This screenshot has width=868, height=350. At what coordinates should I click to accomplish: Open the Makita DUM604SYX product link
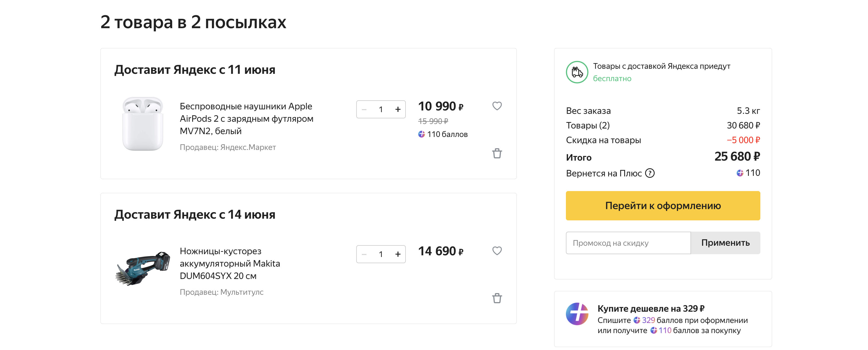(230, 263)
